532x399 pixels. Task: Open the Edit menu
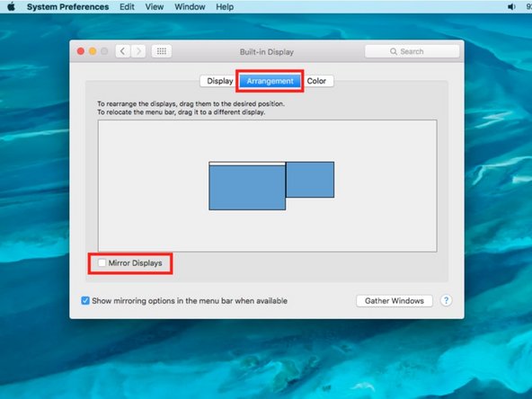127,7
